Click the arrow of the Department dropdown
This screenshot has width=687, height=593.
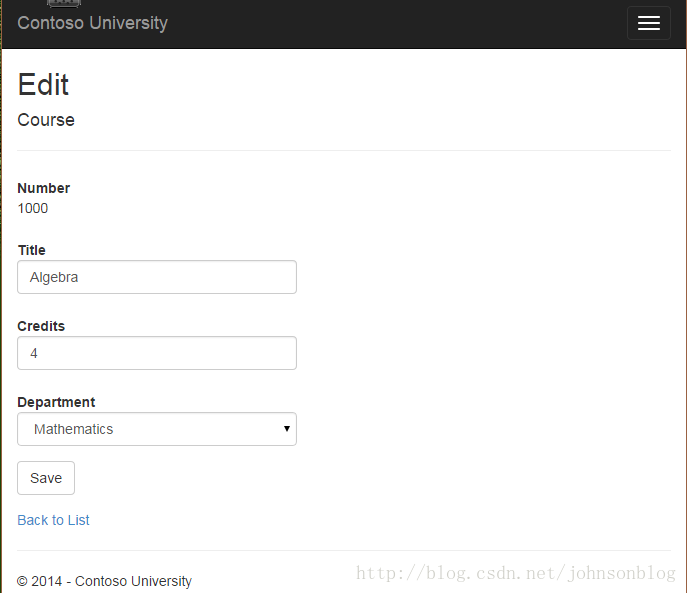287,429
